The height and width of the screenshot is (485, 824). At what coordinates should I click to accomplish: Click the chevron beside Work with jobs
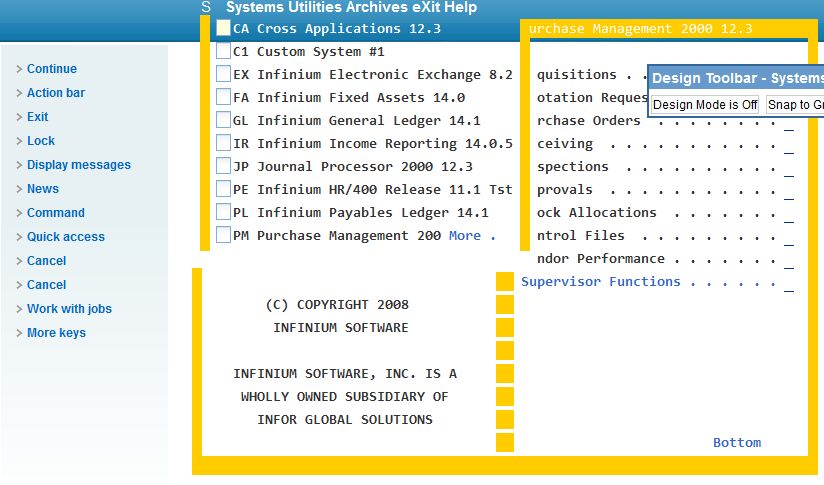pyautogui.click(x=19, y=309)
